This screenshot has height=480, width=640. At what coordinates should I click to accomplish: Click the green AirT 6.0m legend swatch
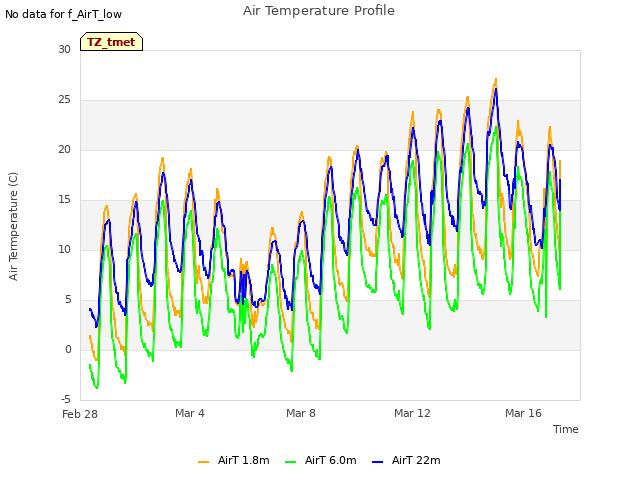click(x=290, y=461)
